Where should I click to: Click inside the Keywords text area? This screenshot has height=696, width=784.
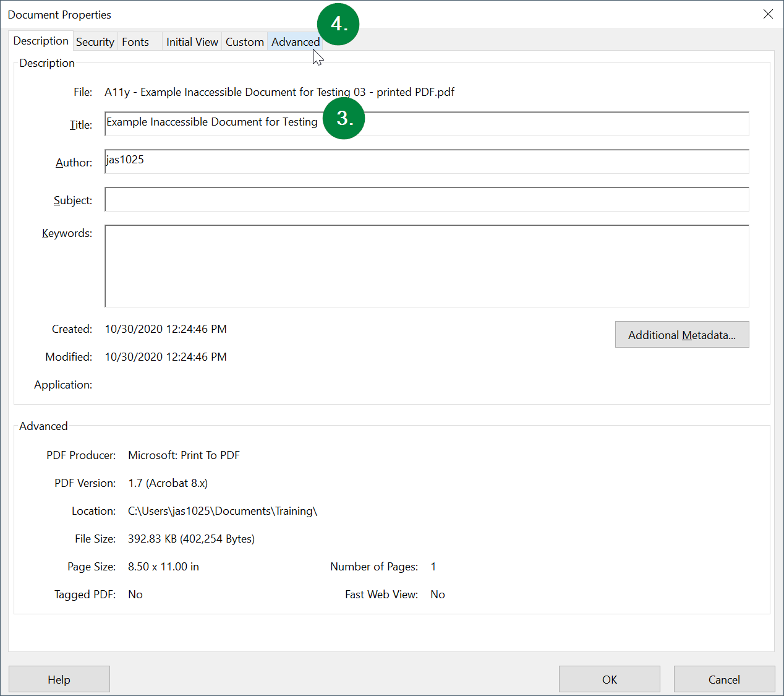point(427,266)
